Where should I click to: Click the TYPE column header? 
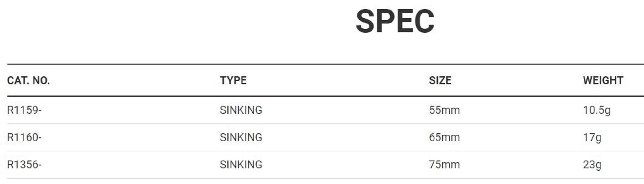pos(233,80)
